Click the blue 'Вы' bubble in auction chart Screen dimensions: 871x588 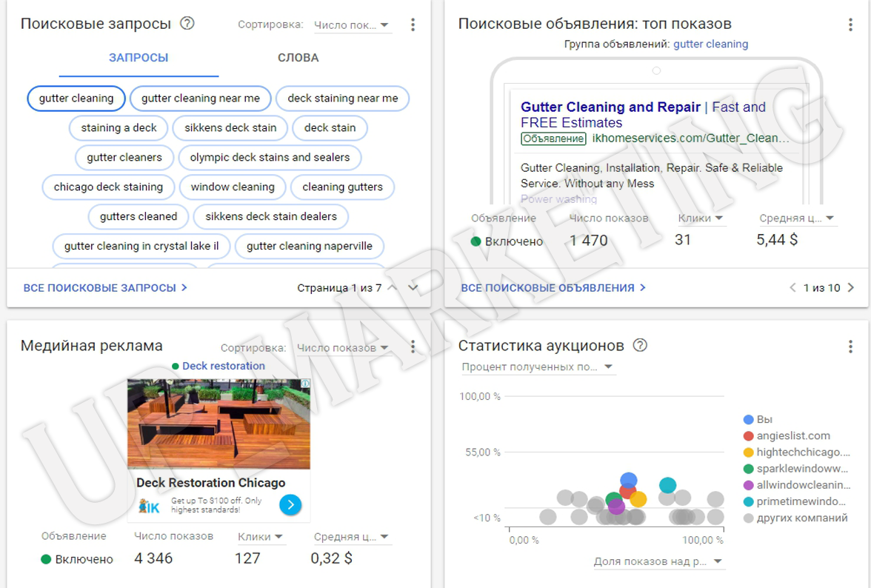(628, 481)
